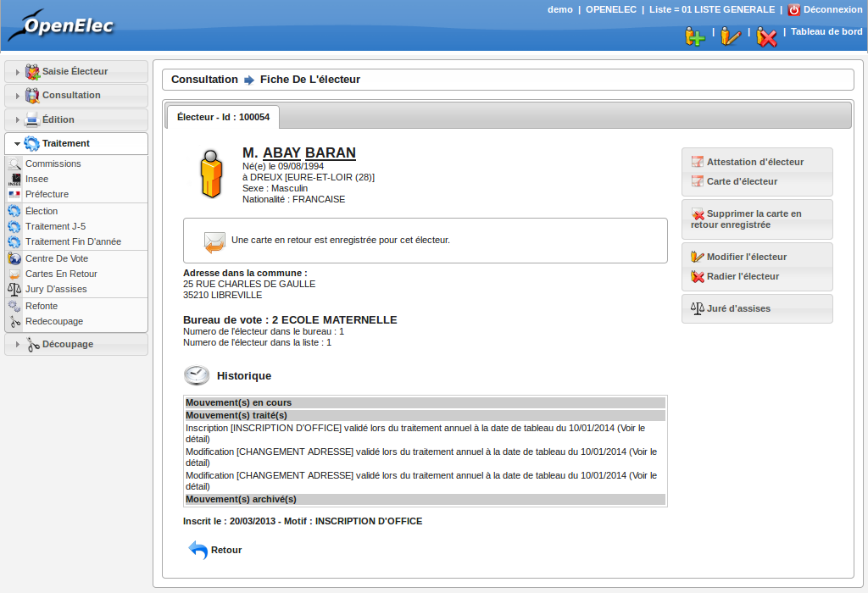
Task: Expand the Saisie Électeur sidebar section
Action: click(75, 72)
